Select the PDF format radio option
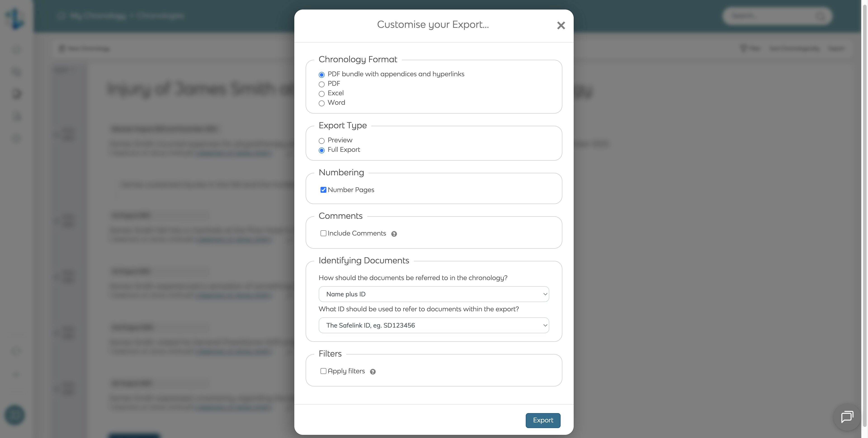 point(321,84)
